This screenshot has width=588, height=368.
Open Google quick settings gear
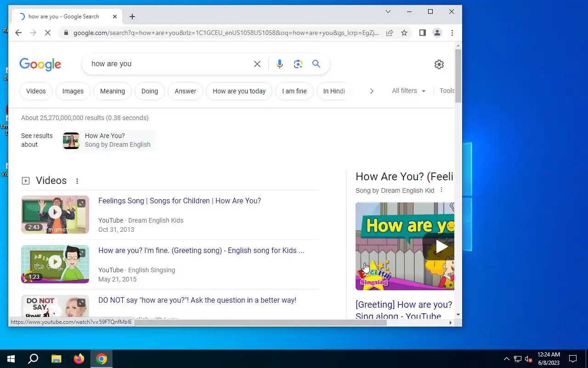[439, 64]
